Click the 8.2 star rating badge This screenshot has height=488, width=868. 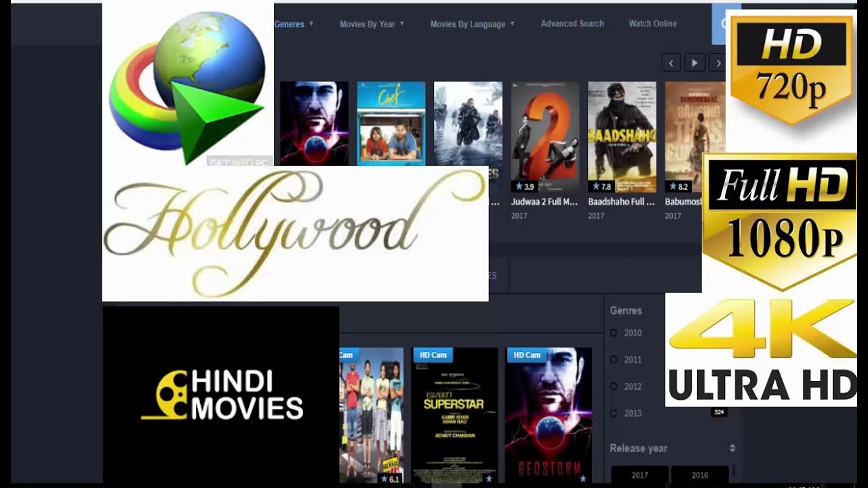click(x=678, y=186)
